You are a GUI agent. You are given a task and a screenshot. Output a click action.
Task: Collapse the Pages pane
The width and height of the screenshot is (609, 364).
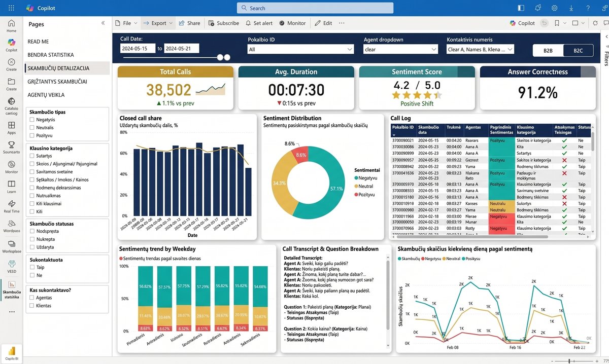(103, 23)
